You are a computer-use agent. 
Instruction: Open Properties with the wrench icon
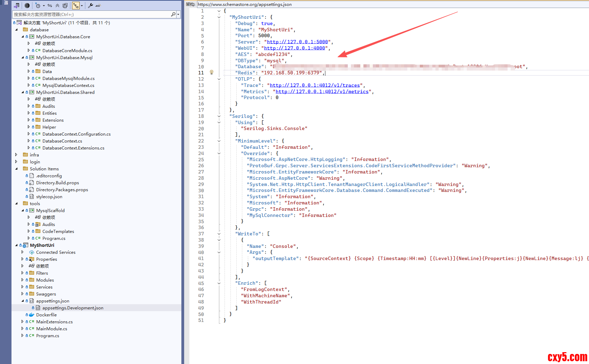pos(91,6)
